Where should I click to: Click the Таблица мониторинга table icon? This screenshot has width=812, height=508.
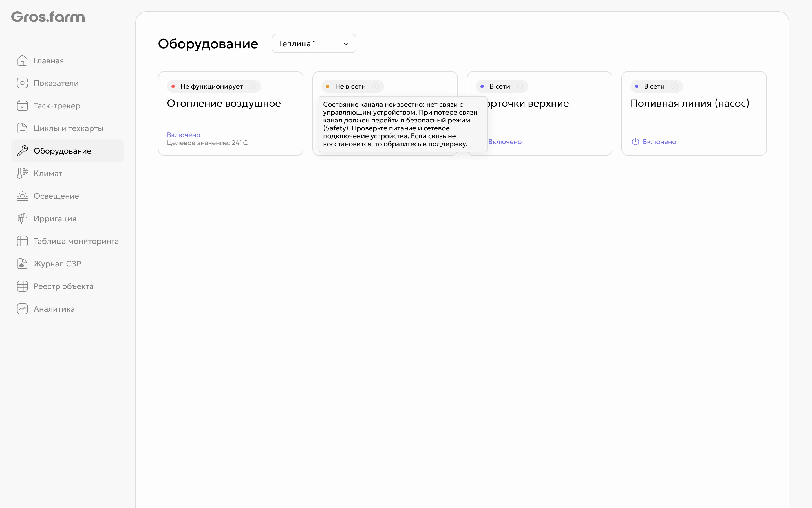[22, 241]
